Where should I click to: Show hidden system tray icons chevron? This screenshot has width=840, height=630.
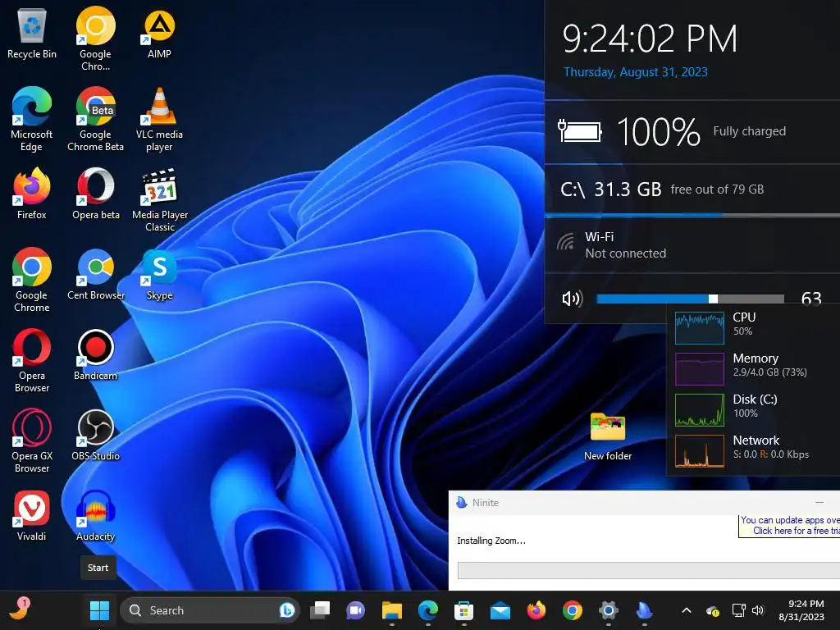[x=687, y=610]
